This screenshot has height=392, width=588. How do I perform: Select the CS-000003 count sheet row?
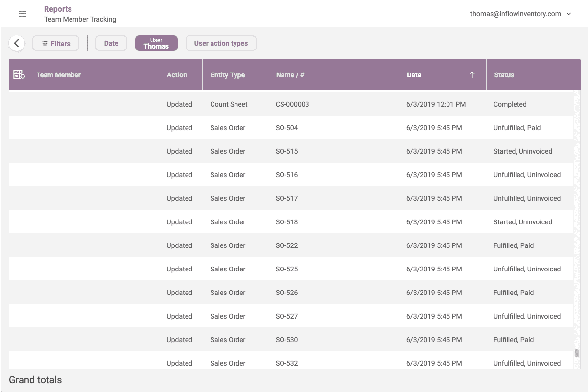click(x=292, y=104)
